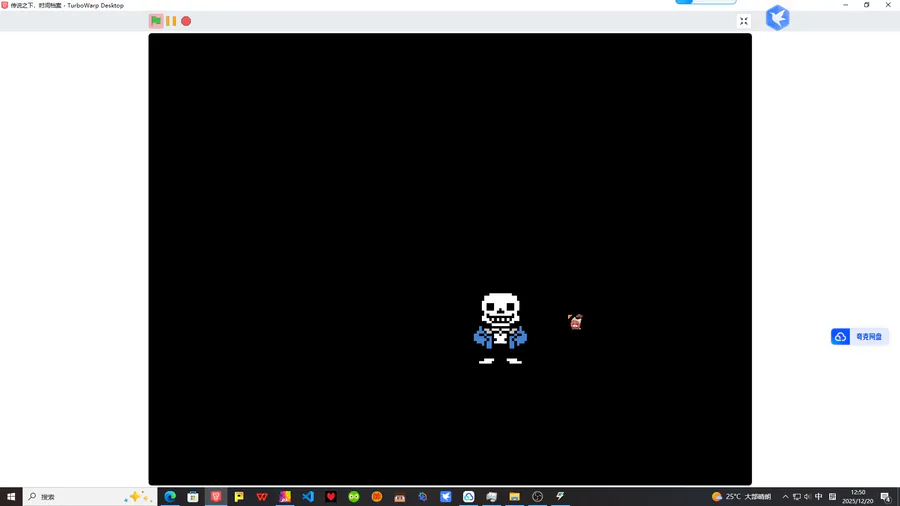The image size is (900, 506).
Task: Switch to TurboWarp Desktop in the taskbar
Action: click(216, 496)
